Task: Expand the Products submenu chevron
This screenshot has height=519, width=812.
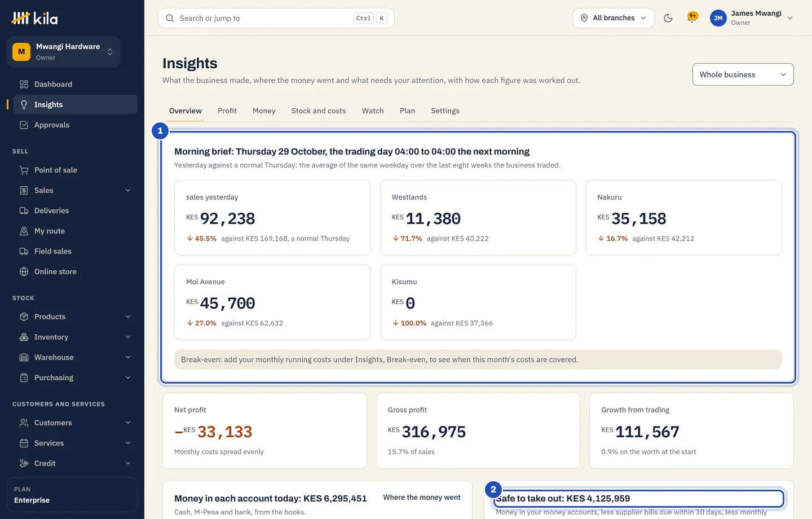Action: pos(128,316)
